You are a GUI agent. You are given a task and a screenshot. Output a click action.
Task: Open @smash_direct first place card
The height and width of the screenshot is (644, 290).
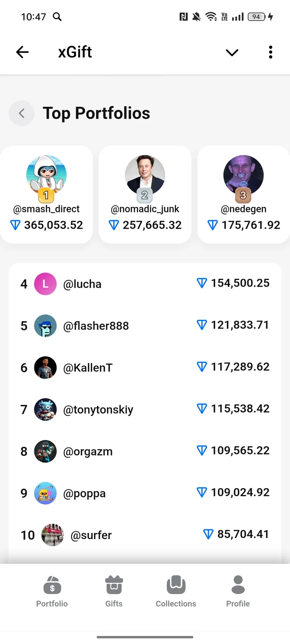click(47, 194)
